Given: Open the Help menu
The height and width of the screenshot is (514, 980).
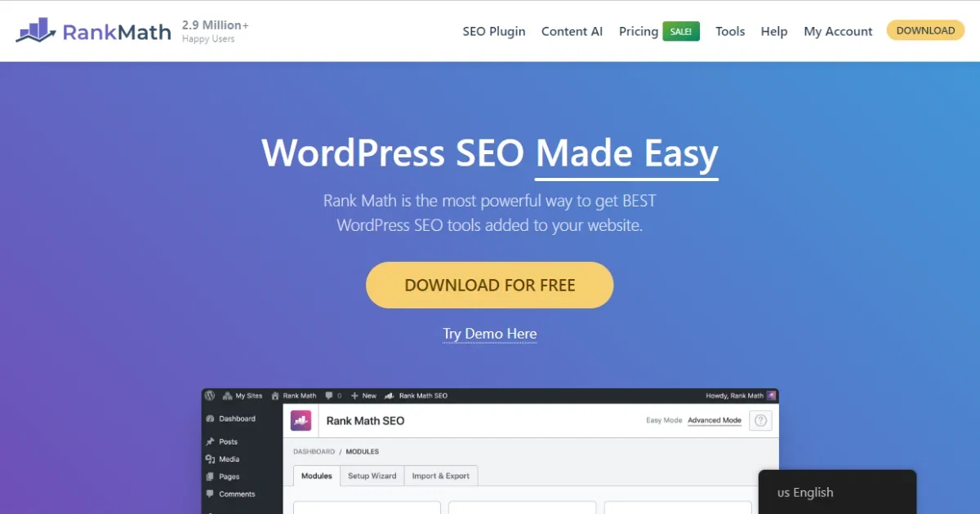Looking at the screenshot, I should (x=774, y=31).
